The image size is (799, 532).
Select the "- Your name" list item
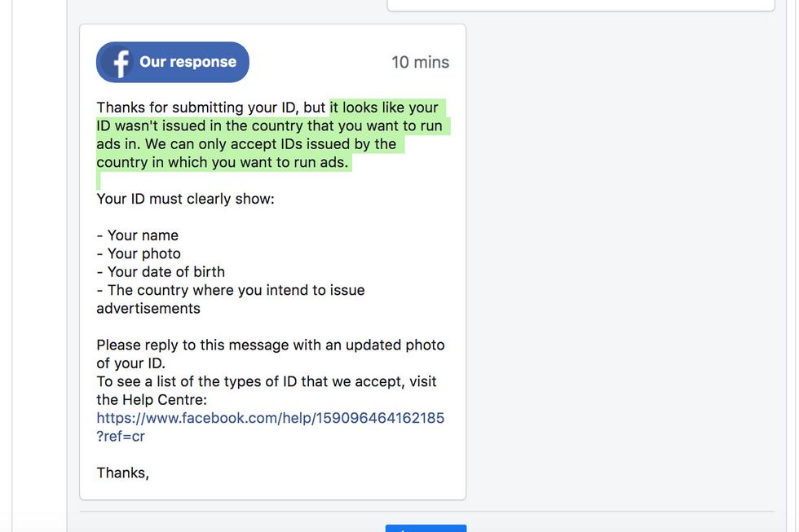pos(137,235)
